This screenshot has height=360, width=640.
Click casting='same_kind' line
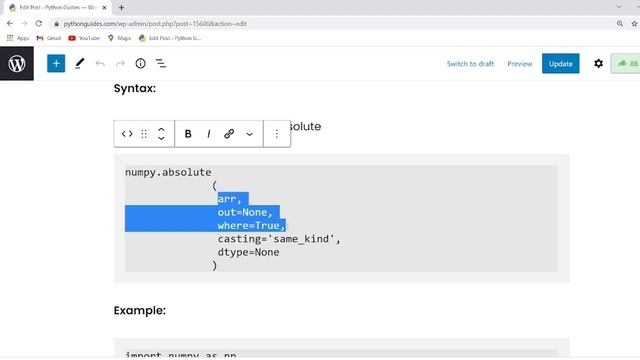click(279, 239)
